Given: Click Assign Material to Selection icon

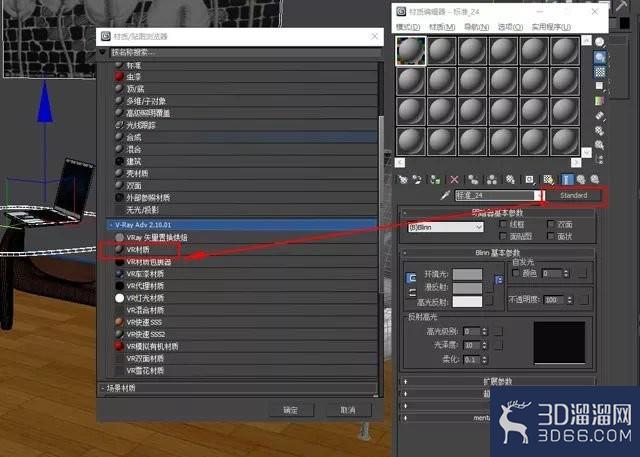Looking at the screenshot, I should (x=435, y=179).
